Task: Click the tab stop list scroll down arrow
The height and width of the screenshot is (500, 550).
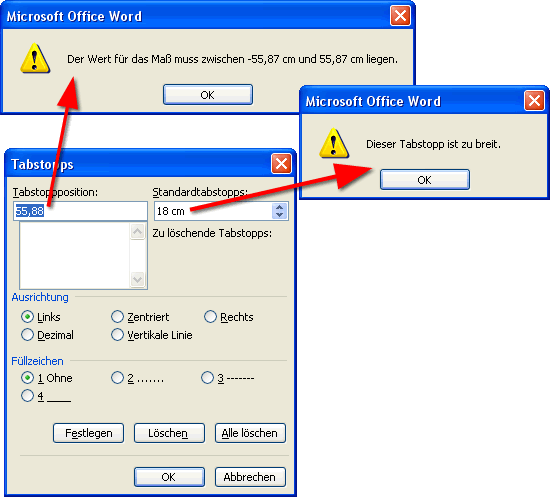Action: pyautogui.click(x=138, y=280)
